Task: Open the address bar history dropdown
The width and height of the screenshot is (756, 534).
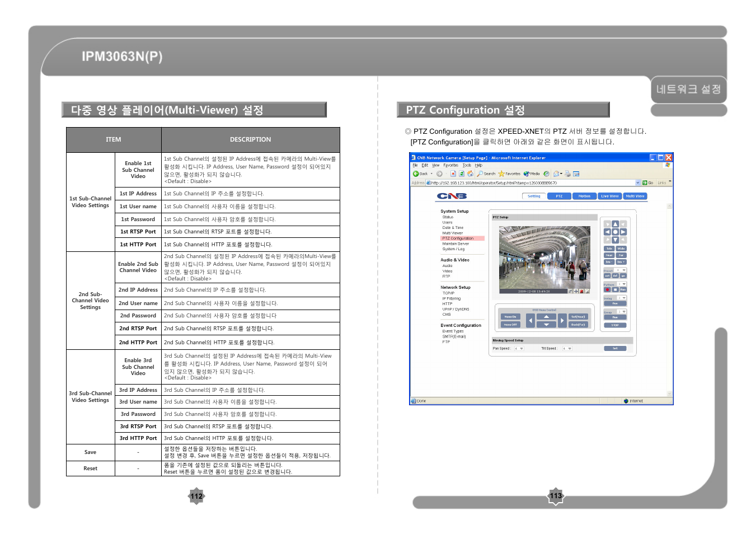Action: 637,183
